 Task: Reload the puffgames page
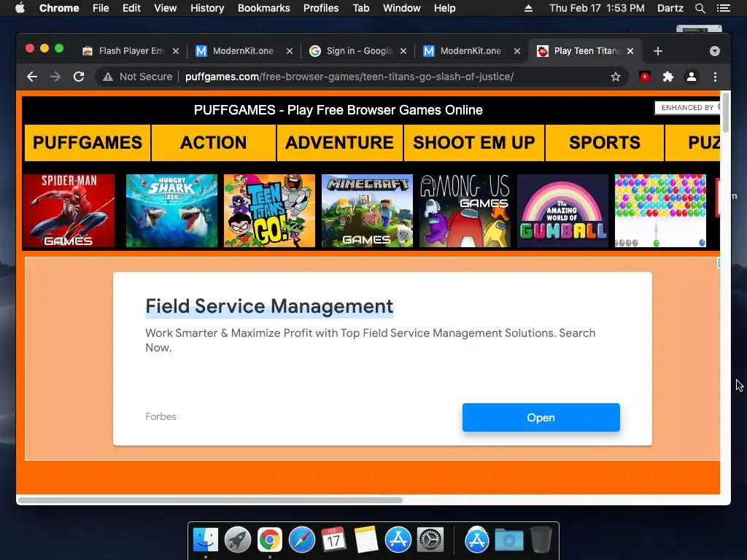(79, 77)
